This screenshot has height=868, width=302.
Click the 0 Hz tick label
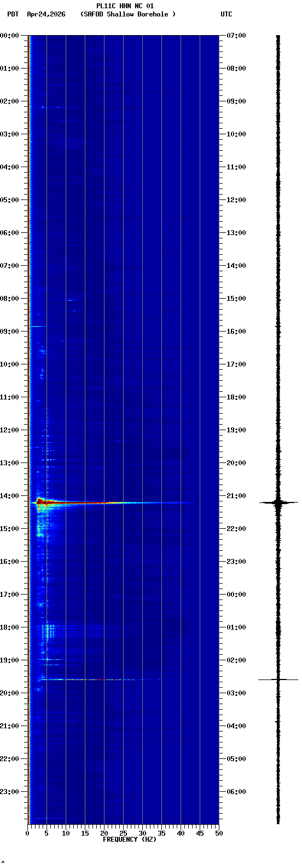point(27,833)
